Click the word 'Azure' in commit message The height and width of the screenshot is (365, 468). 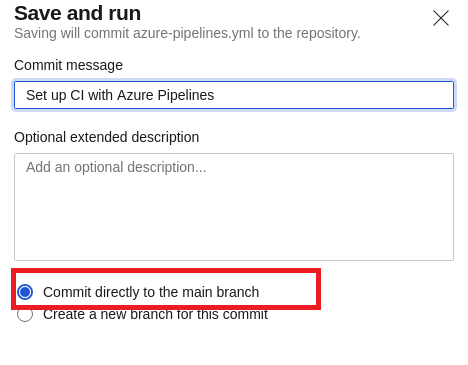135,95
